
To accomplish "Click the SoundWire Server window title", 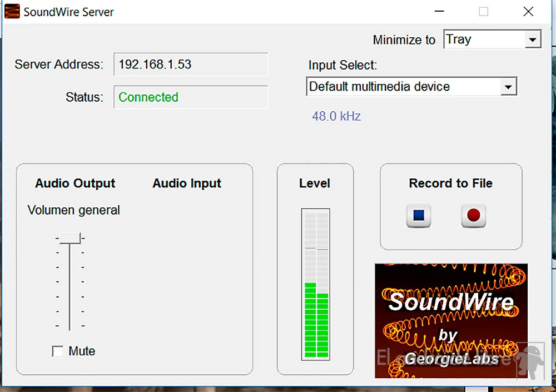I will coord(68,12).
